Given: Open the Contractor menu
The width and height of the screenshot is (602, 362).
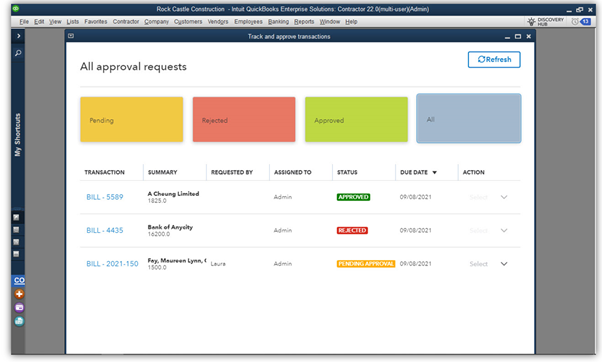Looking at the screenshot, I should [x=126, y=21].
